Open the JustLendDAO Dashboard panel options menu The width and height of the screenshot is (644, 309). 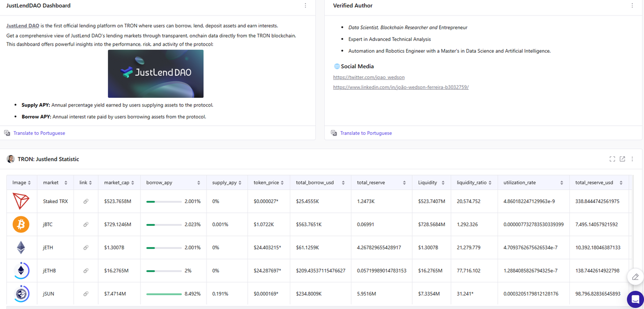[x=305, y=6]
